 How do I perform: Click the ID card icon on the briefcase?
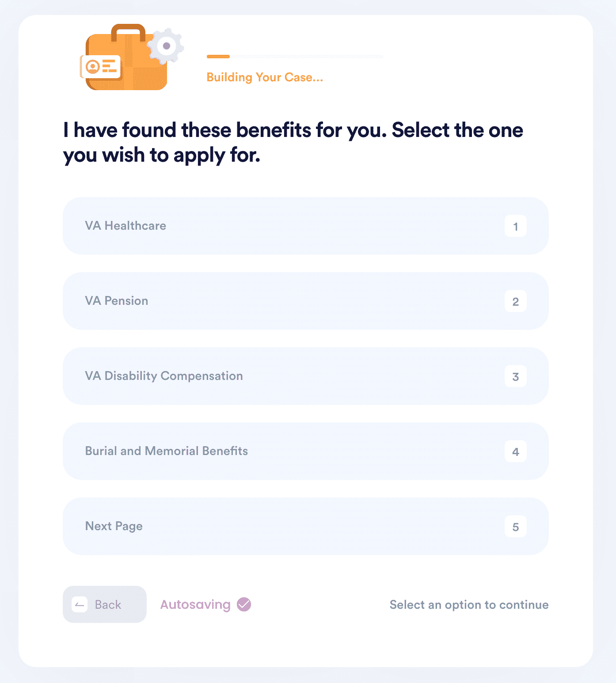pyautogui.click(x=101, y=67)
